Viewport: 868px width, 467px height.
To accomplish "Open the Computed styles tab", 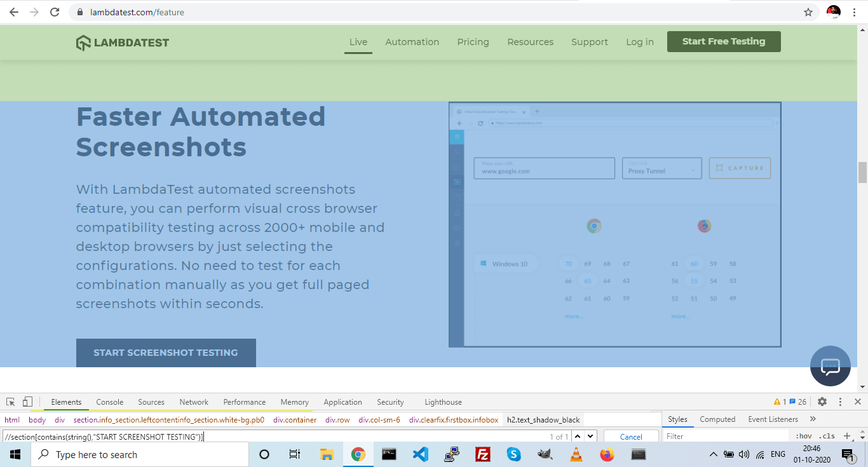I will pyautogui.click(x=717, y=419).
